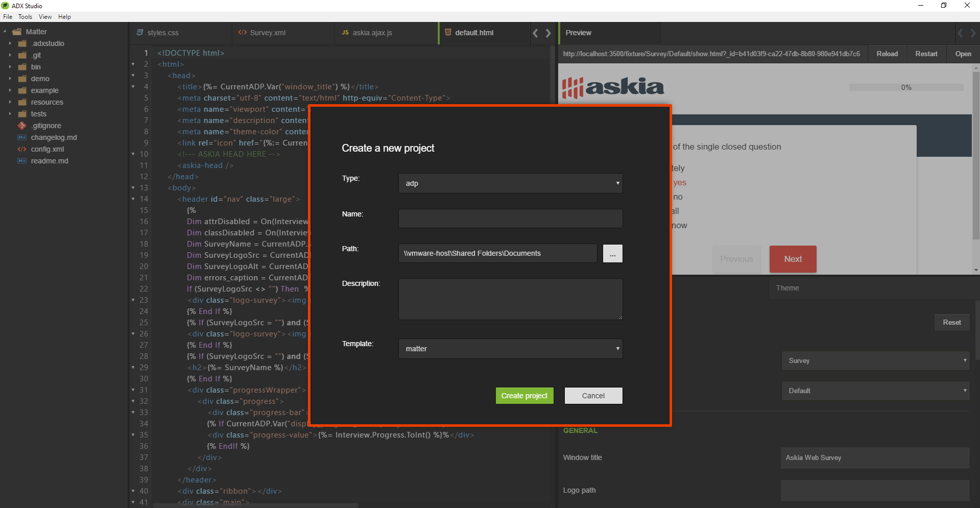980x508 pixels.
Task: Open the Survey dropdown in theme panel
Action: pyautogui.click(x=875, y=360)
